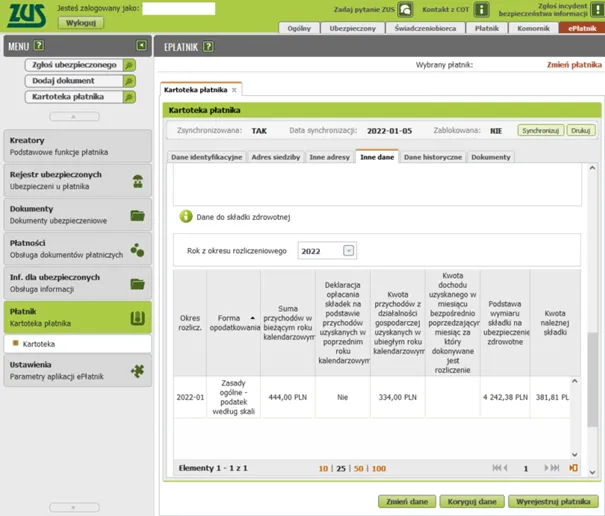The height and width of the screenshot is (516, 605).
Task: Open the MENU help question mark icon
Action: (39, 46)
